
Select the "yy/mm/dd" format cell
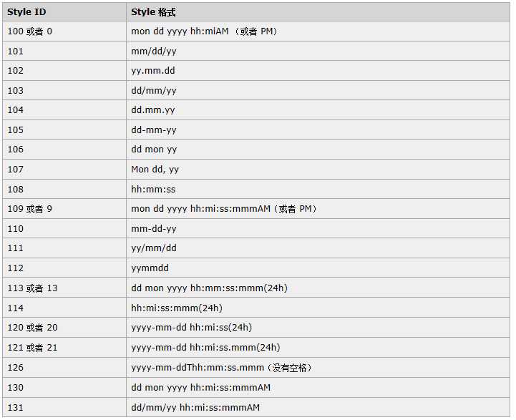pyautogui.click(x=154, y=248)
